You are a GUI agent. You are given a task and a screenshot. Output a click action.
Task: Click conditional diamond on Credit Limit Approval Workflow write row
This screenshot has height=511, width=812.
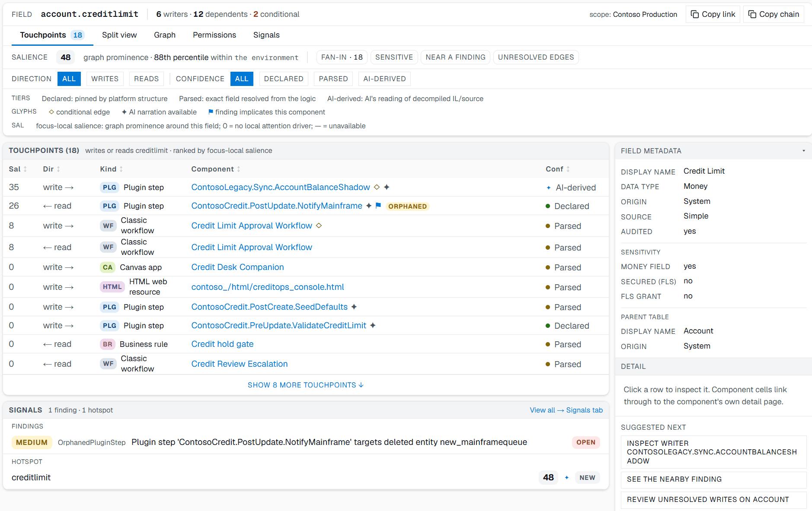319,225
